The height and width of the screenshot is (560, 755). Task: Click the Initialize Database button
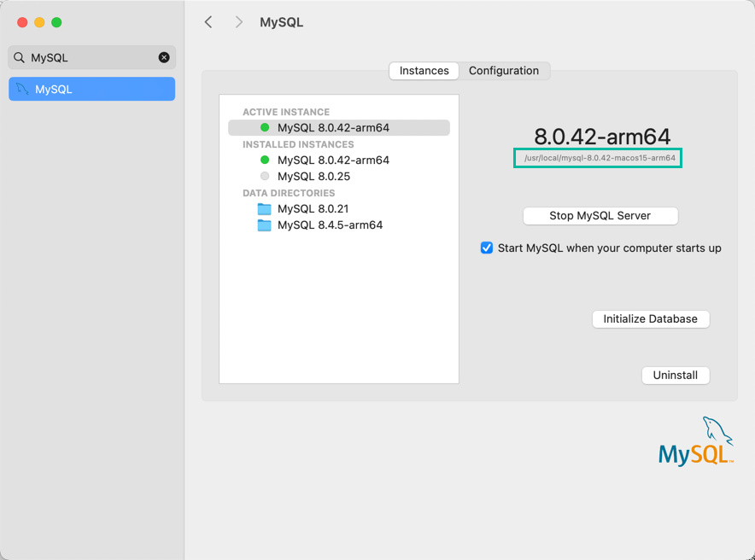pos(650,319)
